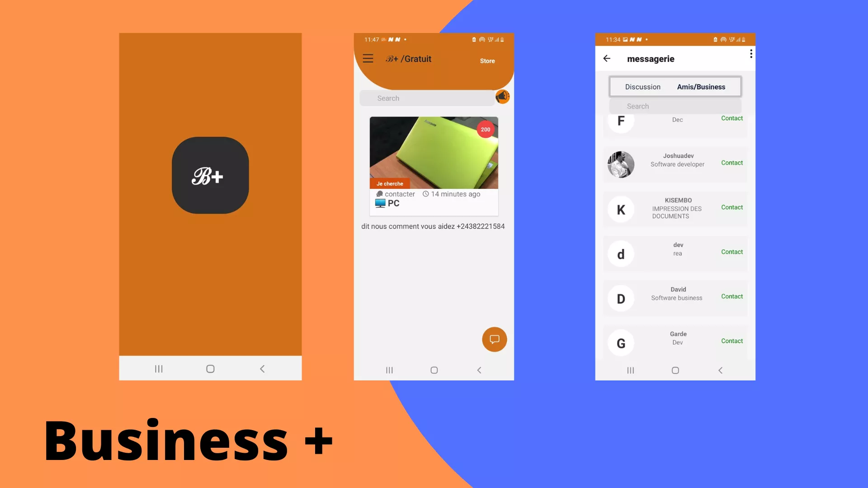868x488 pixels.
Task: Select the Amis/Business tab
Action: (x=701, y=86)
